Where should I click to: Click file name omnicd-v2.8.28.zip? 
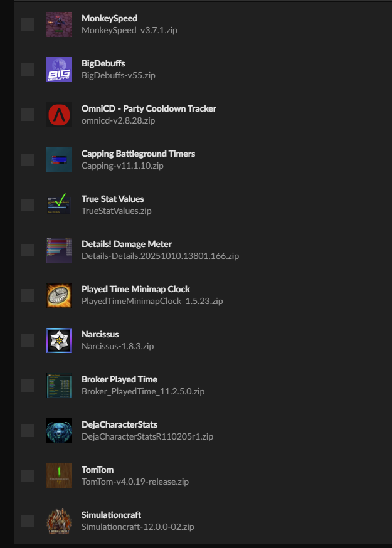pyautogui.click(x=118, y=120)
